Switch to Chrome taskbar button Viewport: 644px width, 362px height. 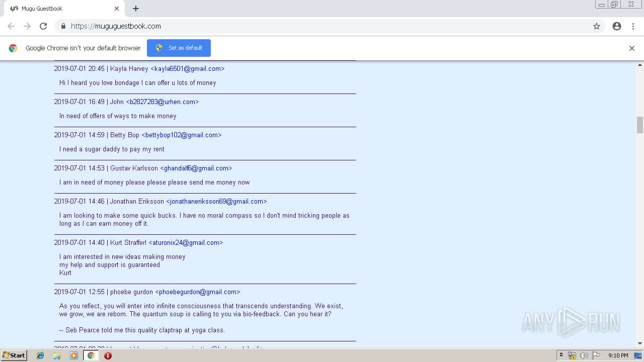click(91, 355)
